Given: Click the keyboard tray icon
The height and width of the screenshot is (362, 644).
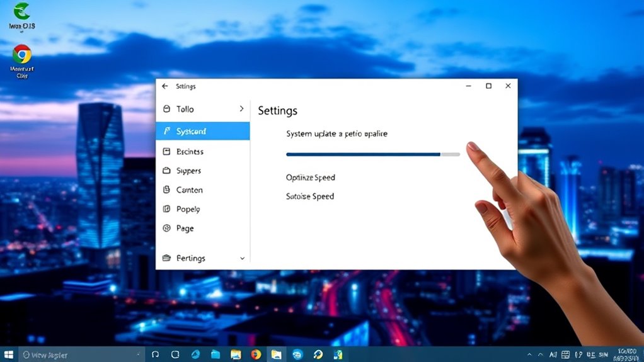Looking at the screenshot, I should 566,355.
